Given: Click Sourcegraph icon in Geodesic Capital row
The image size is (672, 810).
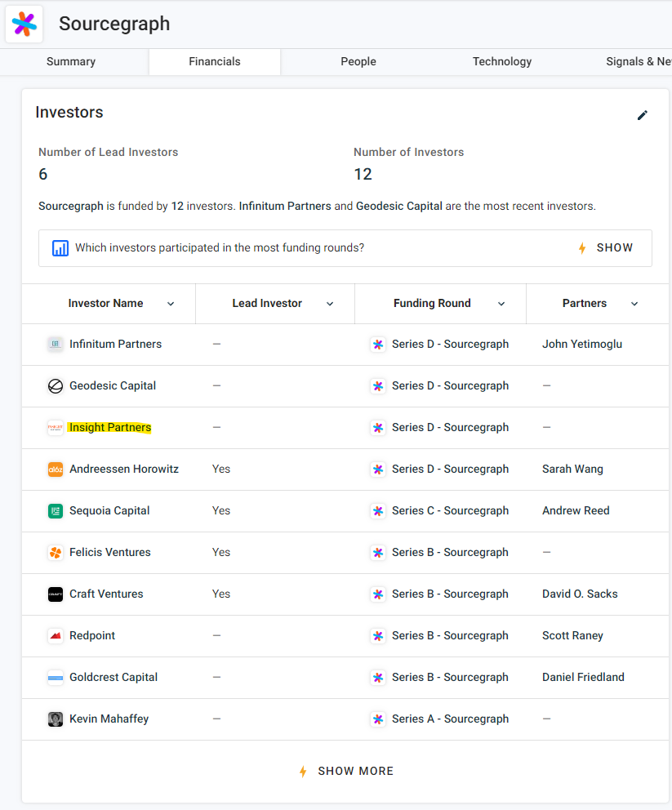Looking at the screenshot, I should 378,386.
